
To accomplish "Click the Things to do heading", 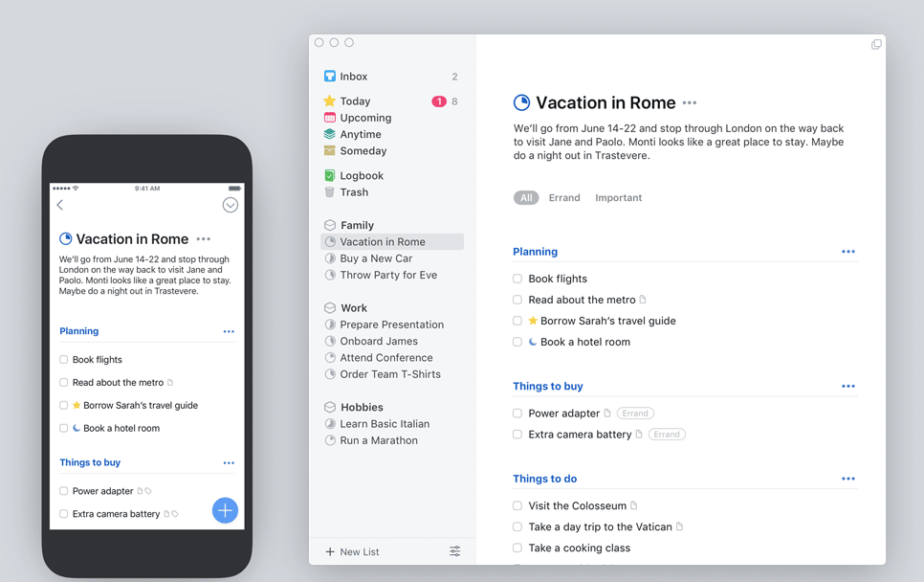I will (544, 479).
